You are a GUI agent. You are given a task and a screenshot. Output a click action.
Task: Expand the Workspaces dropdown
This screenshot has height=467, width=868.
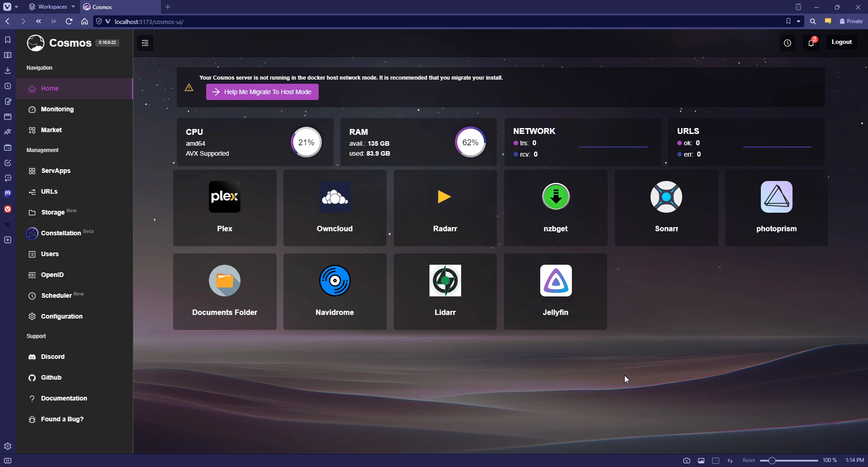pos(52,7)
